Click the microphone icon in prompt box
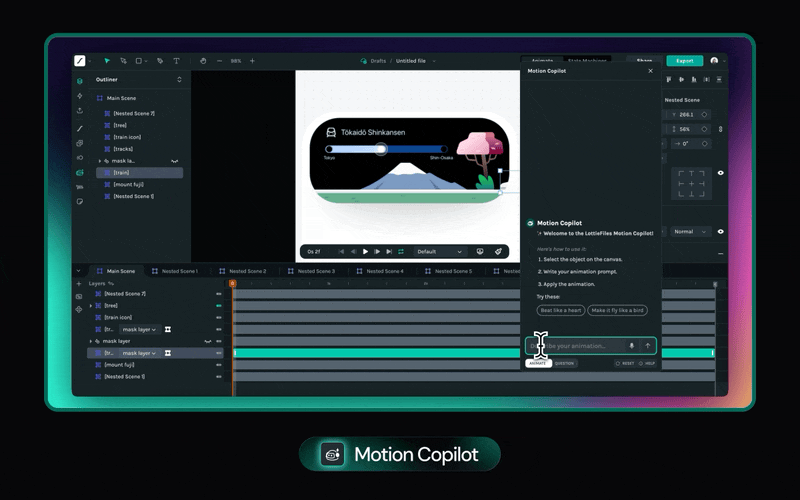This screenshot has height=500, width=800. 631,346
